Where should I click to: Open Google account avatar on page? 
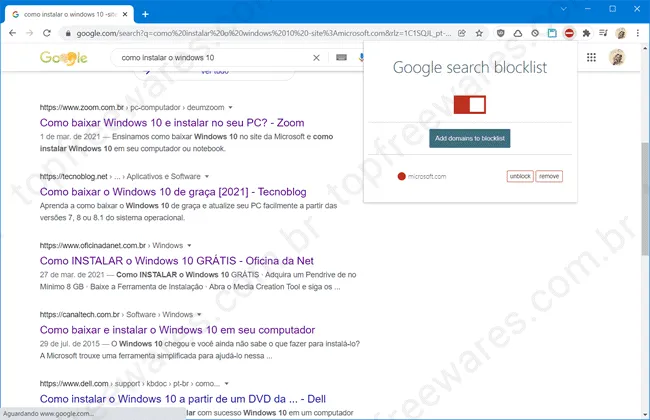[x=617, y=57]
